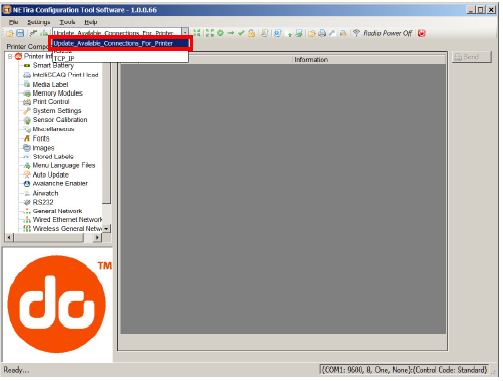Click the page with green plus icon

289,33
